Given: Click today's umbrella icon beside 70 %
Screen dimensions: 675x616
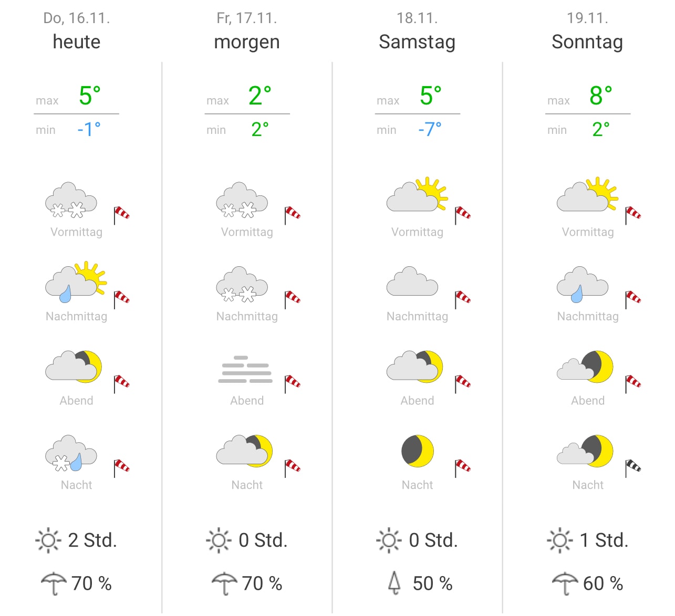Looking at the screenshot, I should coord(54,583).
